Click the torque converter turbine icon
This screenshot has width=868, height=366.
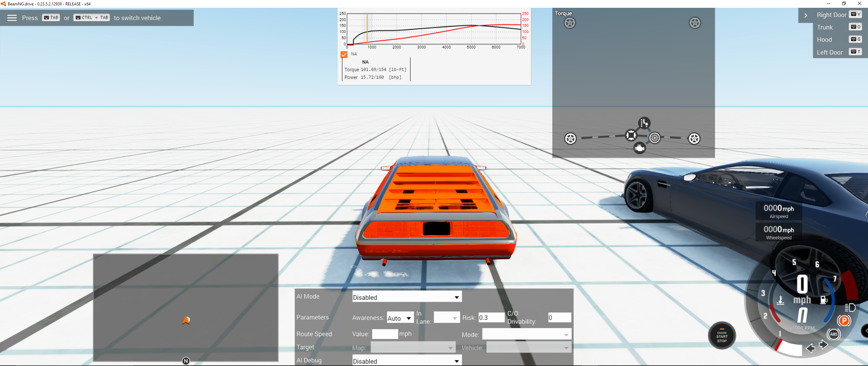[x=654, y=138]
